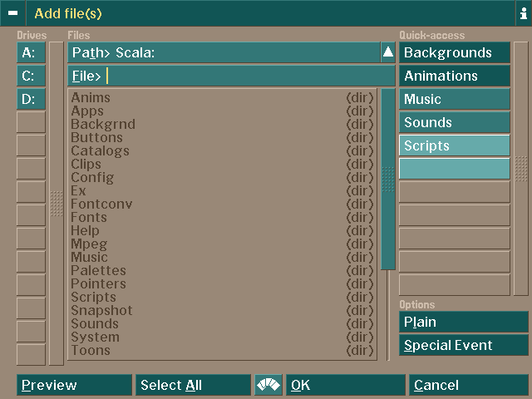Confirm with the OK button

pos(345,385)
